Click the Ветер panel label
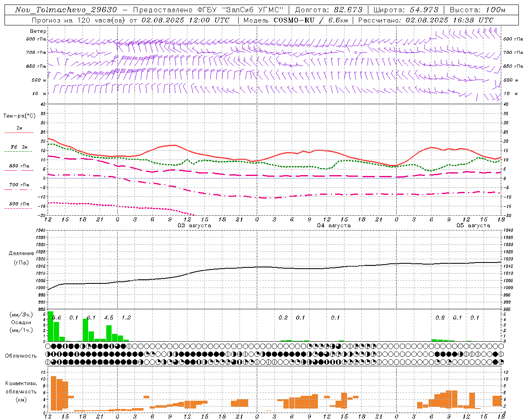 coord(38,31)
